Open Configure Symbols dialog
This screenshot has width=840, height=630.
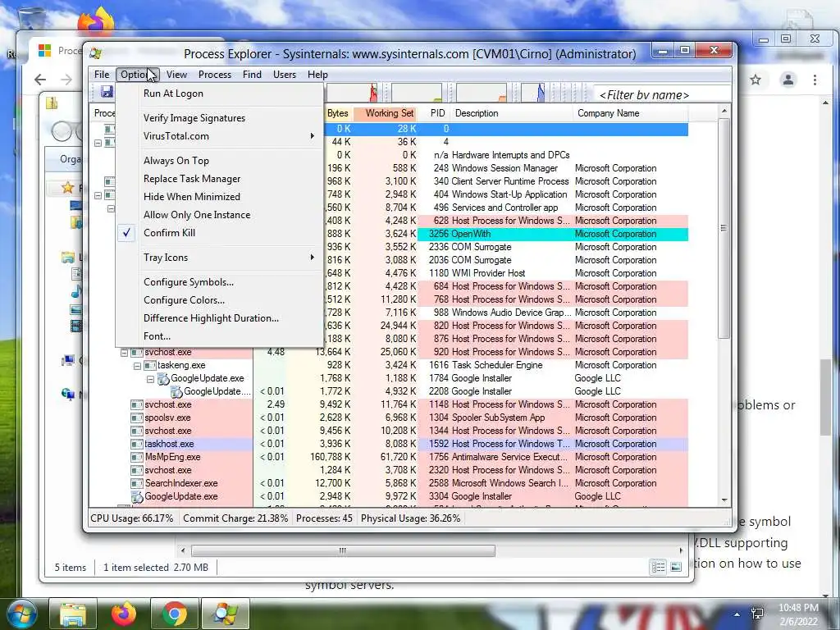tap(220, 282)
